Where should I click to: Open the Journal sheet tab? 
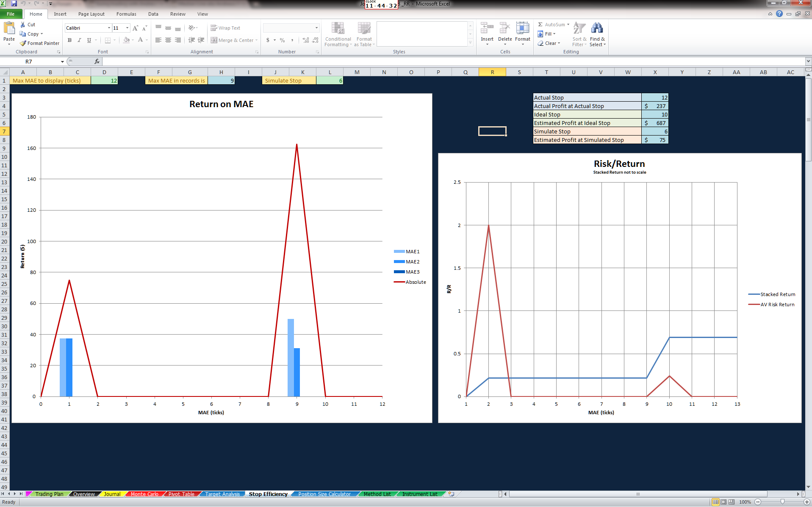[112, 494]
